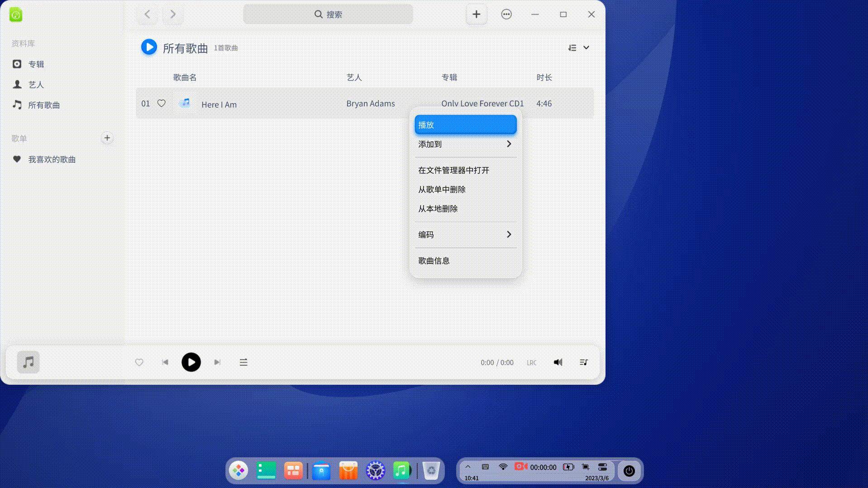Switch list view mode icon
Image resolution: width=868 pixels, height=488 pixels.
pos(572,48)
